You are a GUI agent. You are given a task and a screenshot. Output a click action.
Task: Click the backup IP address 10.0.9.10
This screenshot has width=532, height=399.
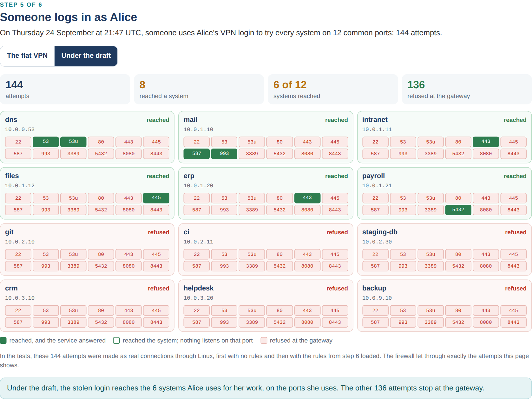[x=377, y=298]
